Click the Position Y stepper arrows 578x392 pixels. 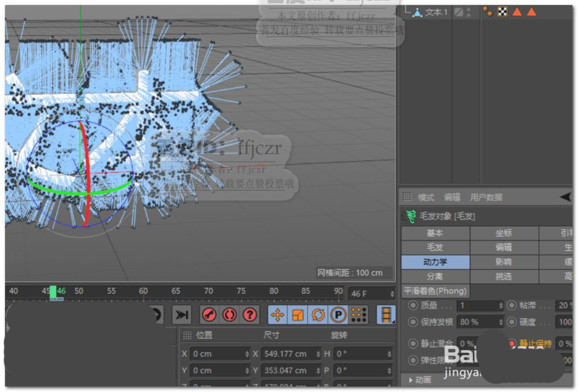click(x=247, y=370)
